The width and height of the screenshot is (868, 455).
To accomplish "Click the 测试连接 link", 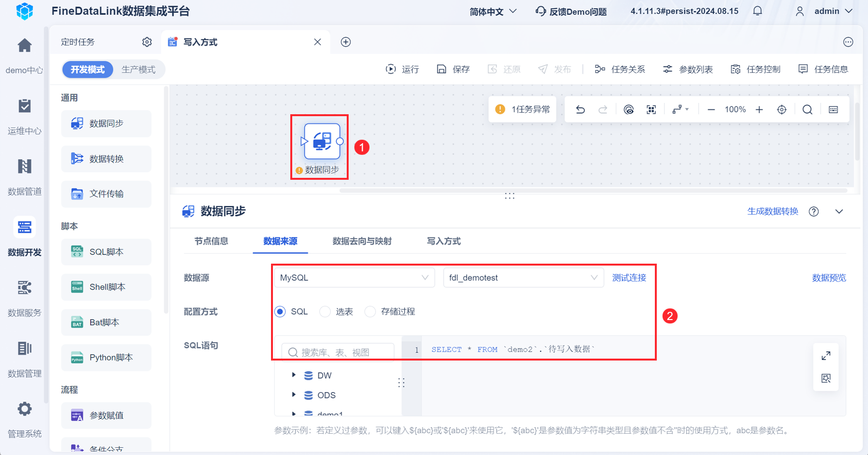I will click(629, 278).
